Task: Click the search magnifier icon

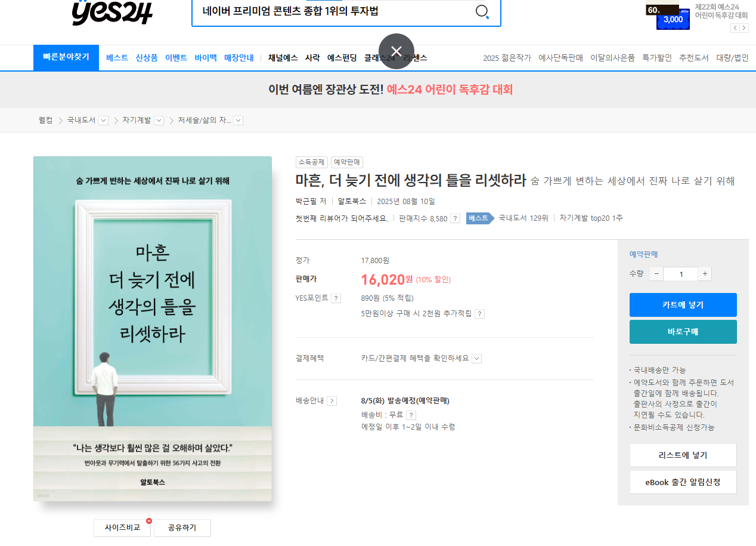Action: coord(482,11)
